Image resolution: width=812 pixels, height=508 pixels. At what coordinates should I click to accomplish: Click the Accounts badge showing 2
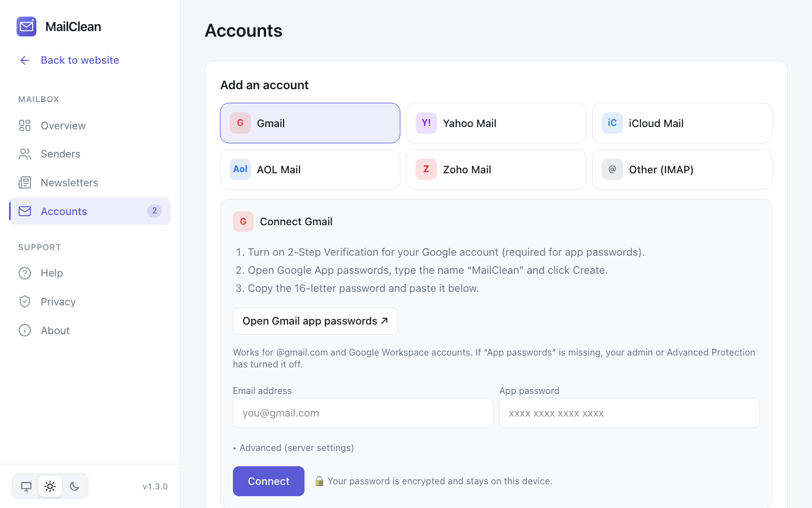[155, 211]
